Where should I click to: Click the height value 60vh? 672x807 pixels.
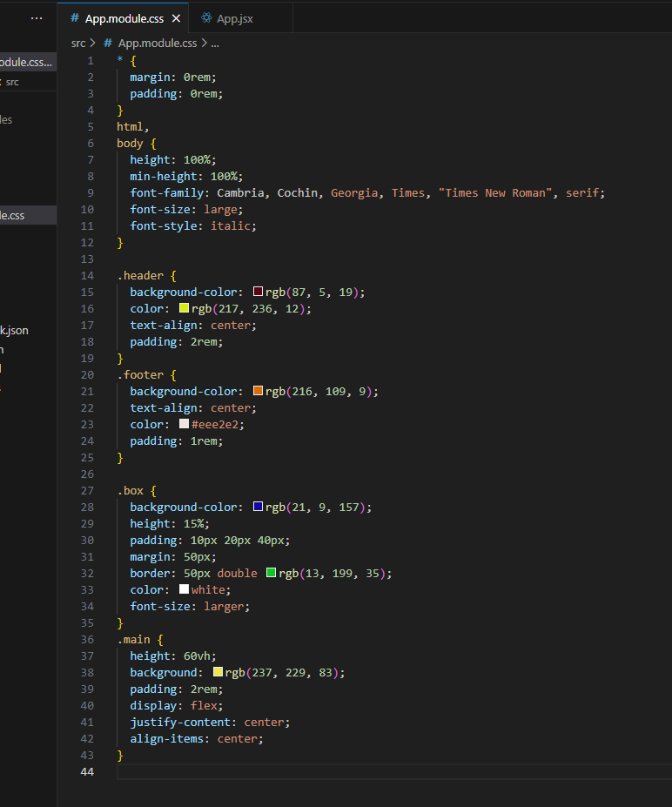(197, 656)
